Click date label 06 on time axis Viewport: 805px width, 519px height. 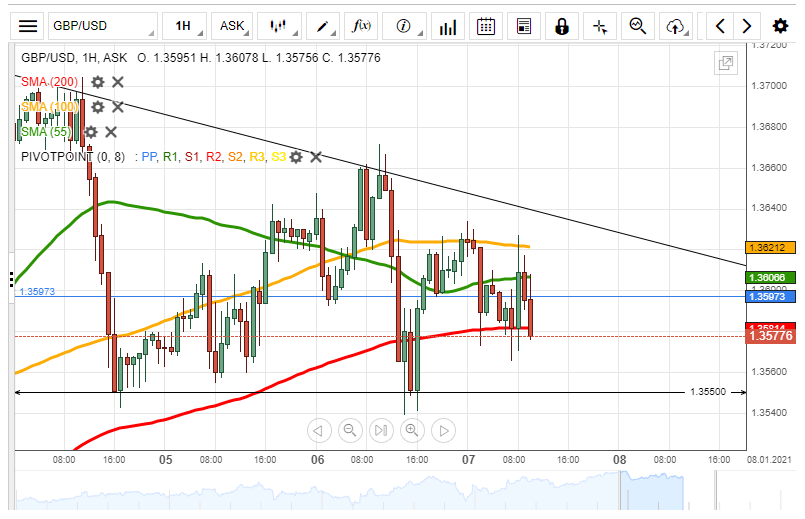[x=317, y=459]
